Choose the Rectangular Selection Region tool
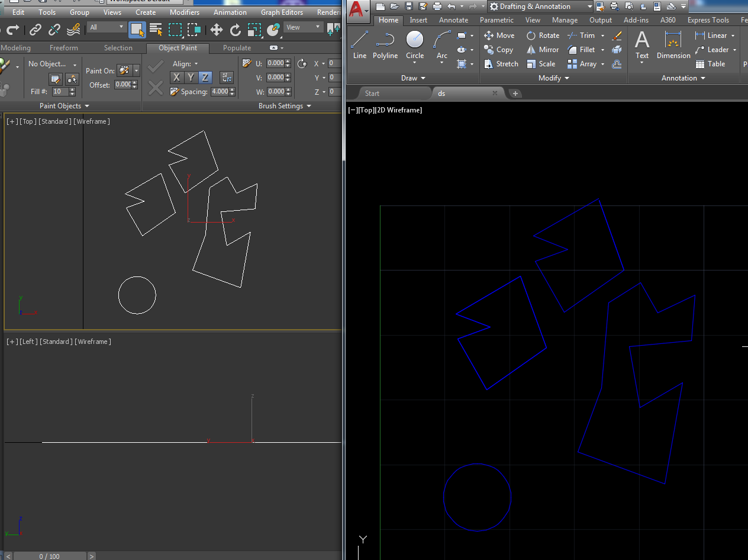748x560 pixels. click(175, 29)
